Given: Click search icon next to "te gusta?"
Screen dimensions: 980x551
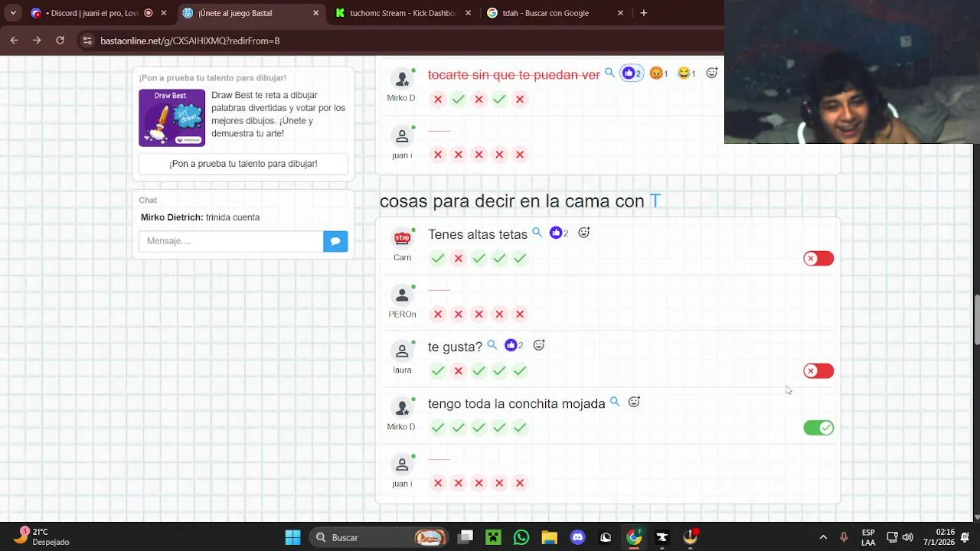Looking at the screenshot, I should click(x=492, y=345).
